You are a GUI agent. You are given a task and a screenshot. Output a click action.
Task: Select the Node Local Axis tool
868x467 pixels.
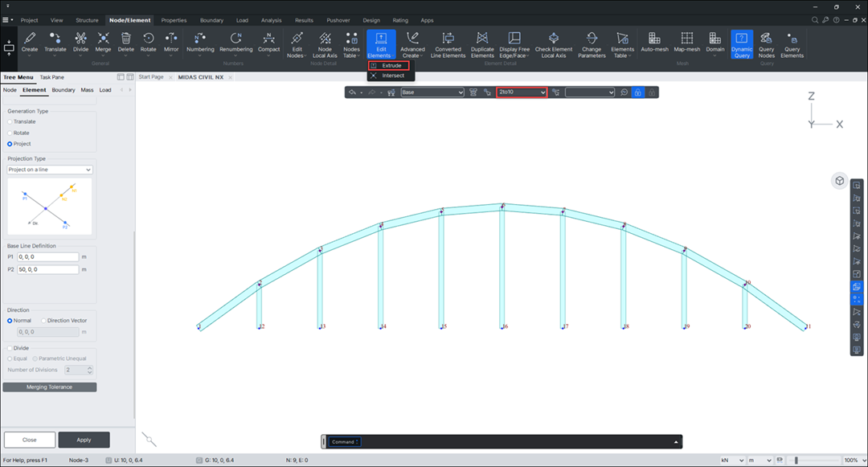click(x=325, y=45)
